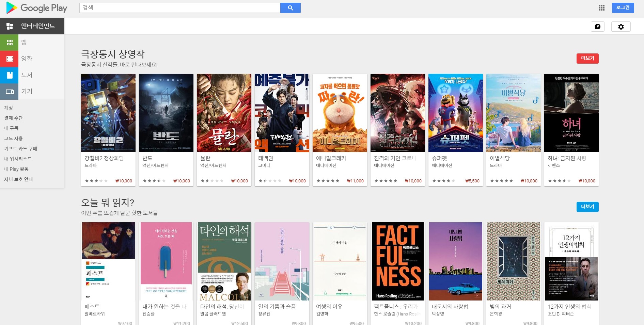Open the 계정 link
Viewport: 644px width, 325px height.
click(x=9, y=108)
